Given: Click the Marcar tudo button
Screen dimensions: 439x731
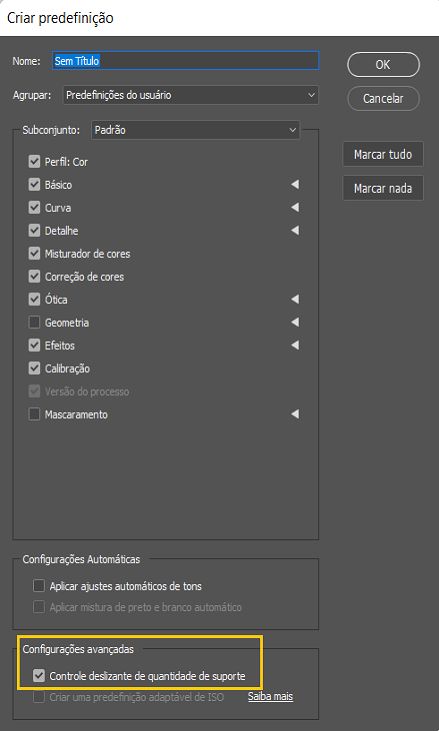Looking at the screenshot, I should click(383, 154).
